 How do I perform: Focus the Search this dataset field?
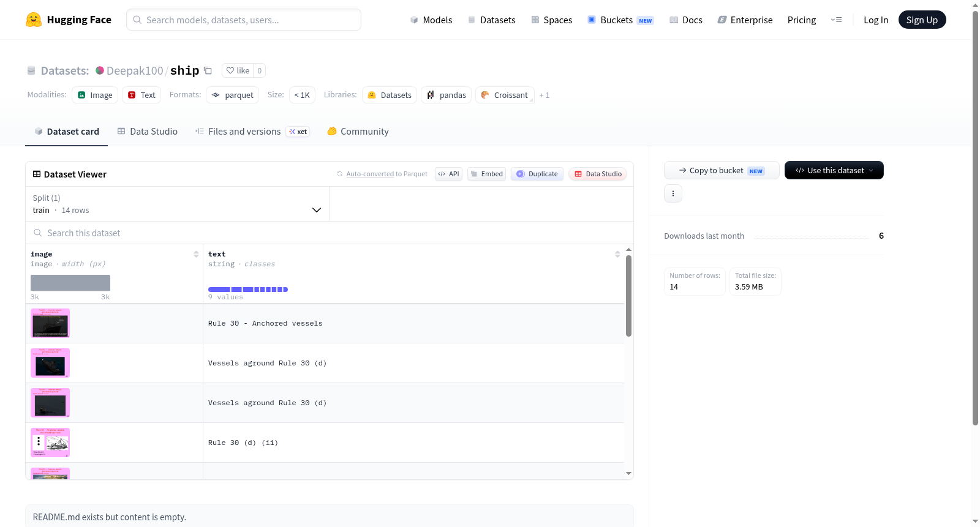point(330,233)
